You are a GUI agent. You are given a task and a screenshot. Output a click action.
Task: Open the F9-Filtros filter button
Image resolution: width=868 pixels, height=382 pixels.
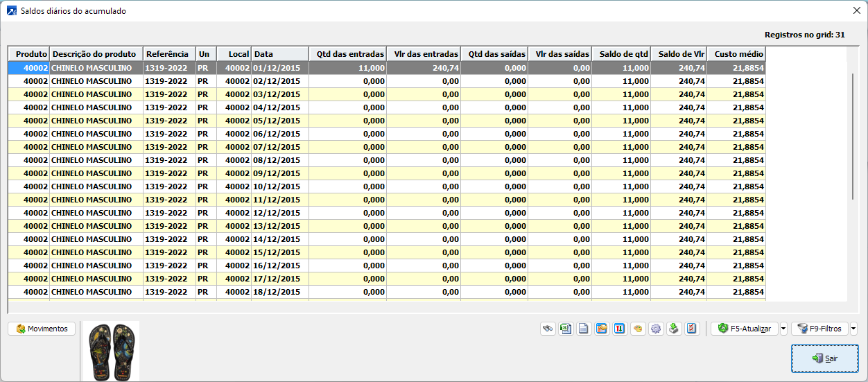tap(819, 329)
